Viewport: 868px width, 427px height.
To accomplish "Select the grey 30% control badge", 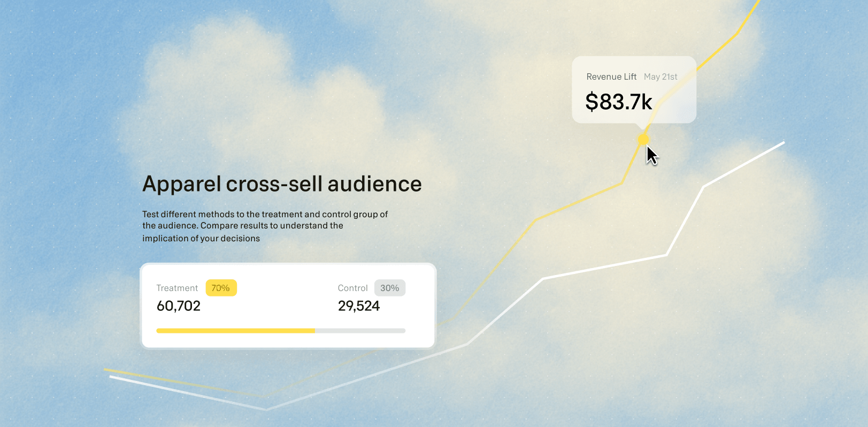I will tap(390, 288).
